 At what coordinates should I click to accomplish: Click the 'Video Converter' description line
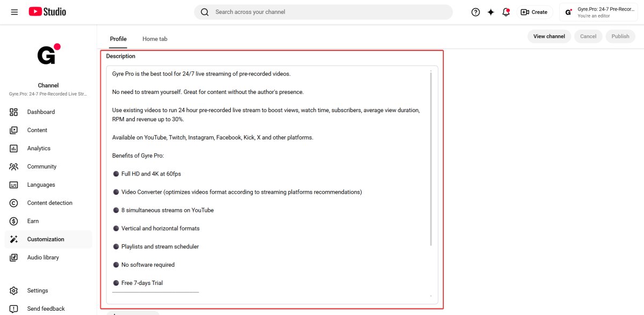click(x=237, y=192)
